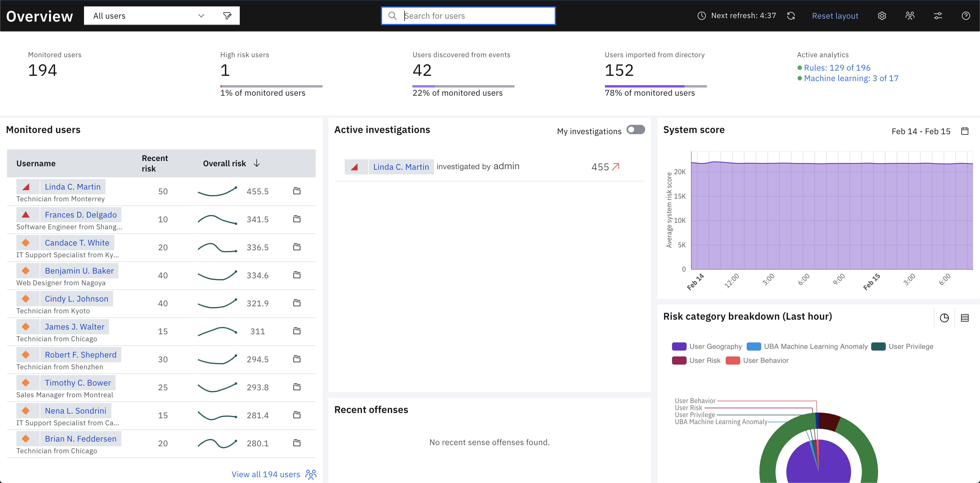The width and height of the screenshot is (980, 483).
Task: Click the UBA Machine Learning Anomaly legend swatch
Action: coord(754,346)
